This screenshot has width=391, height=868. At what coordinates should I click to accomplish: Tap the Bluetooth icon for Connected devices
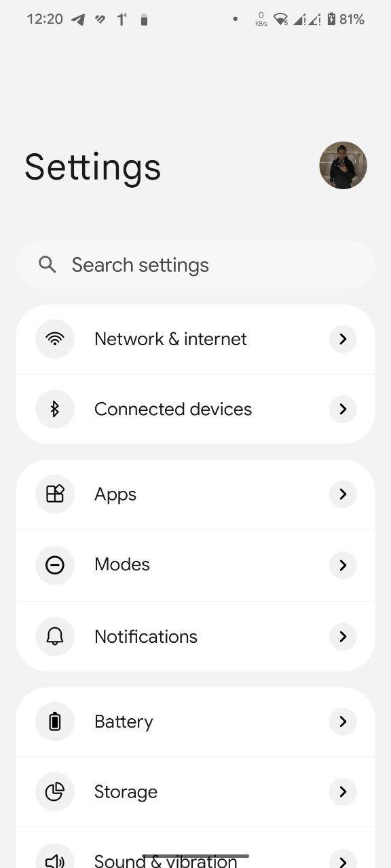55,409
